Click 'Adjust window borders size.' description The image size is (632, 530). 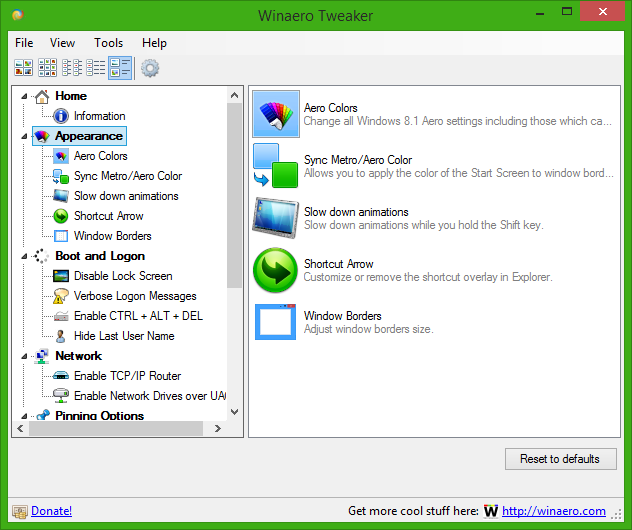tap(368, 329)
